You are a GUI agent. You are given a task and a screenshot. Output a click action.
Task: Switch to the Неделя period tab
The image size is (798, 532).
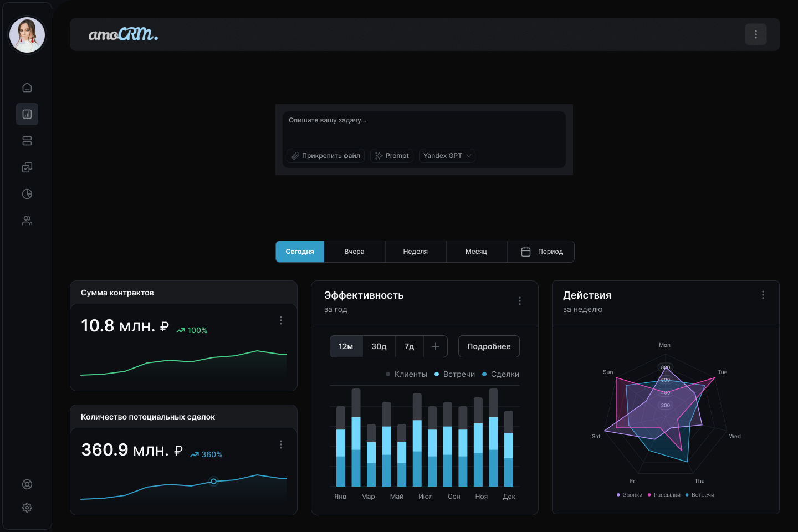coord(416,252)
